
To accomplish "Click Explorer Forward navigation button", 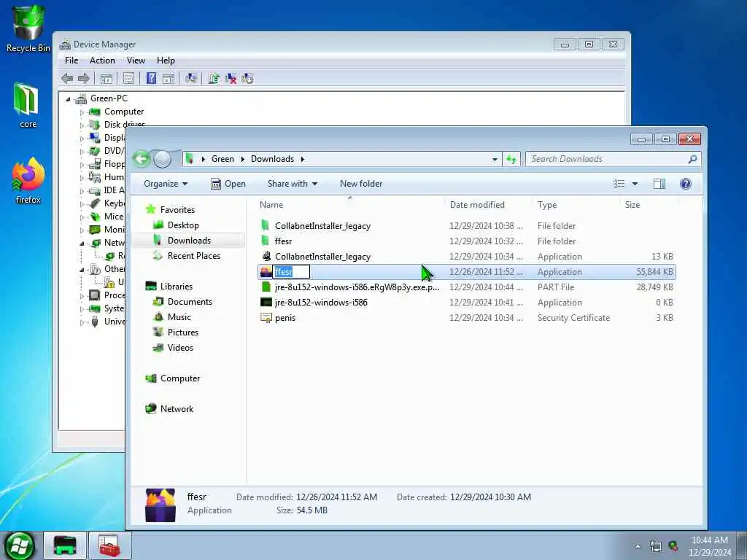I will [162, 159].
